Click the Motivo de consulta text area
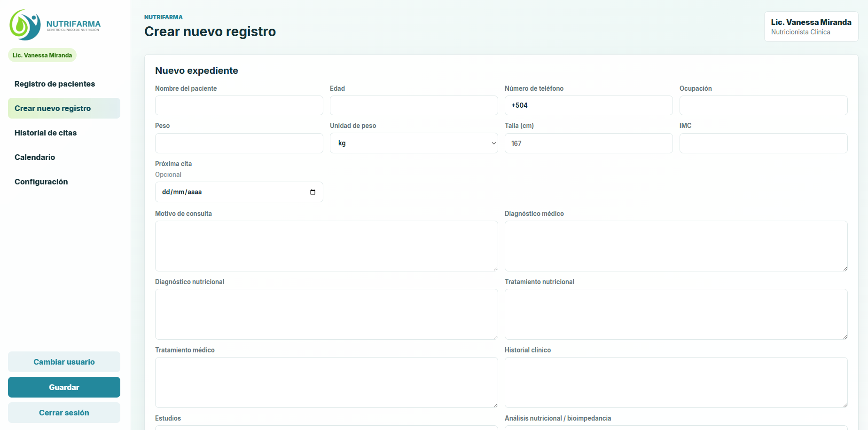This screenshot has width=868, height=430. (326, 246)
